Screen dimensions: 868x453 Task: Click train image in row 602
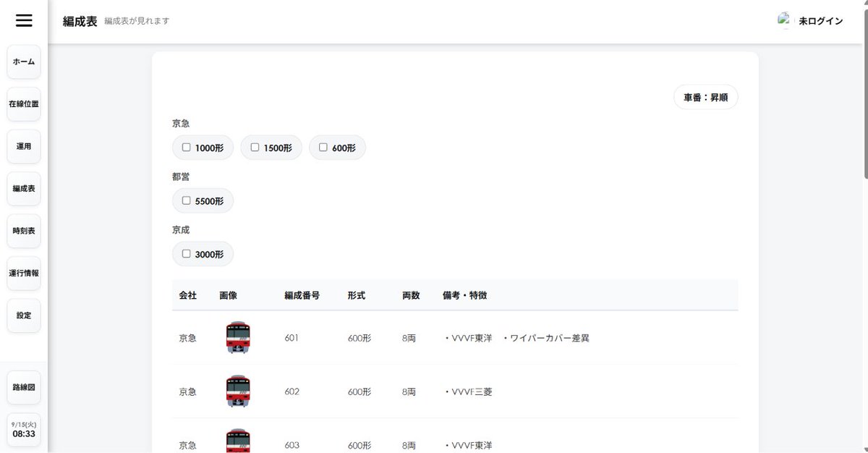click(238, 391)
